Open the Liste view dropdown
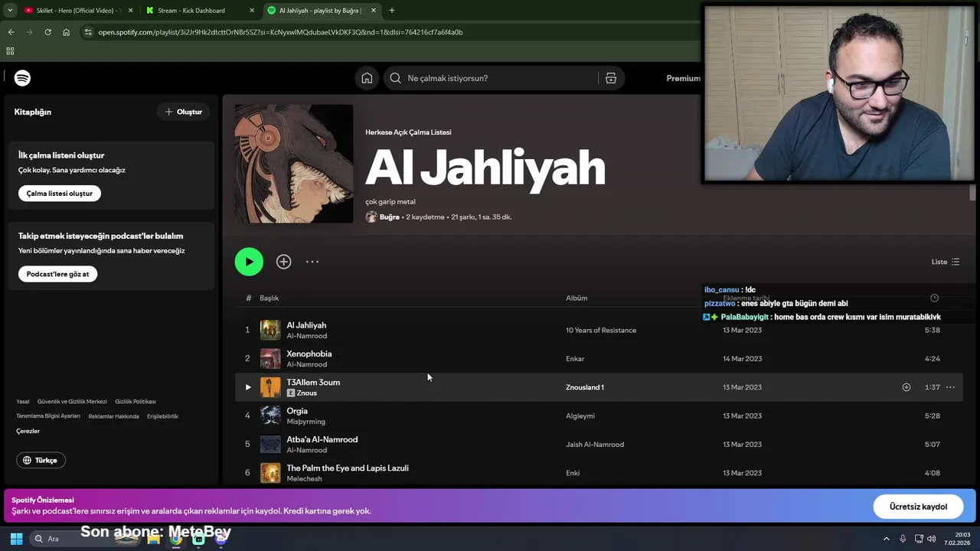Screen dimensions: 980x551 click(x=946, y=262)
